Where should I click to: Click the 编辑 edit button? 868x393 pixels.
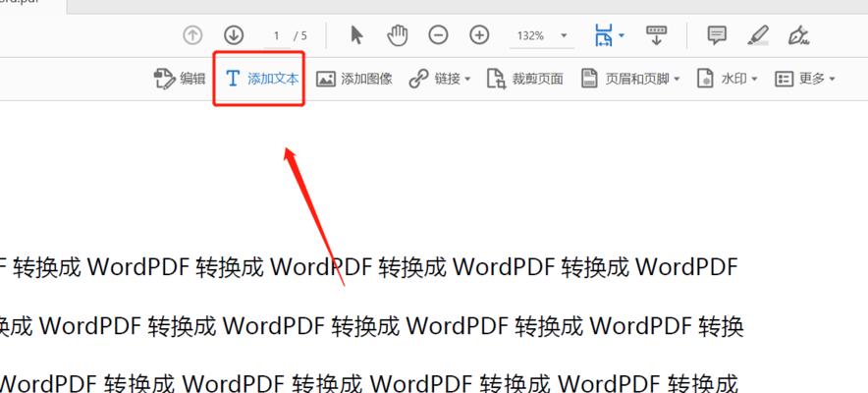(x=180, y=80)
